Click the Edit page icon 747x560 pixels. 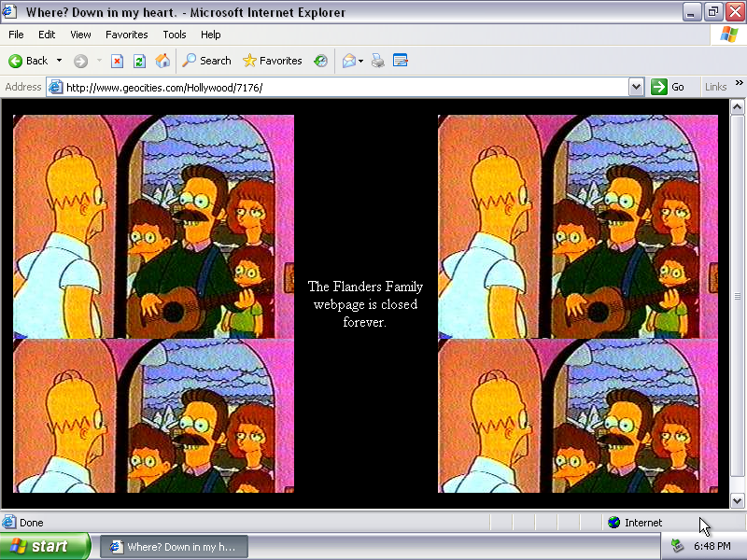401,61
